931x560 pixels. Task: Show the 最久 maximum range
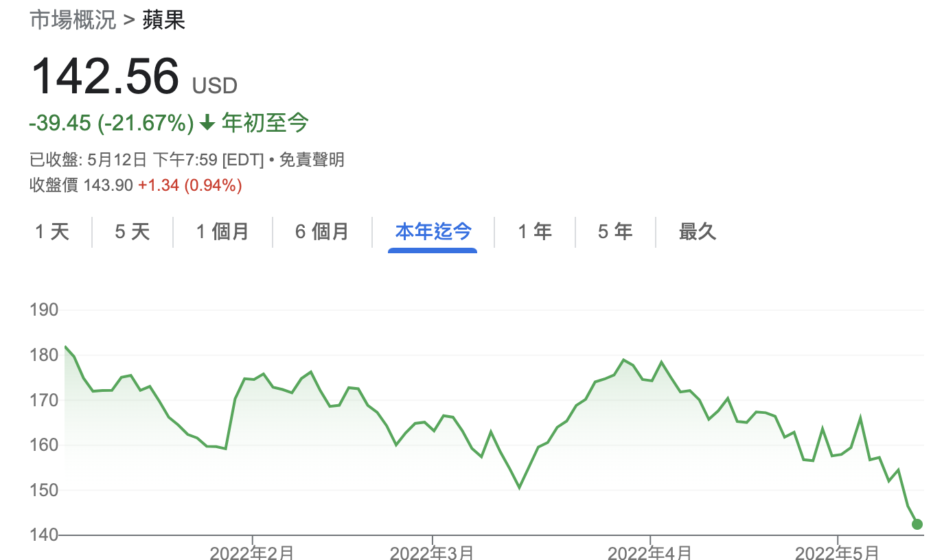pyautogui.click(x=698, y=232)
